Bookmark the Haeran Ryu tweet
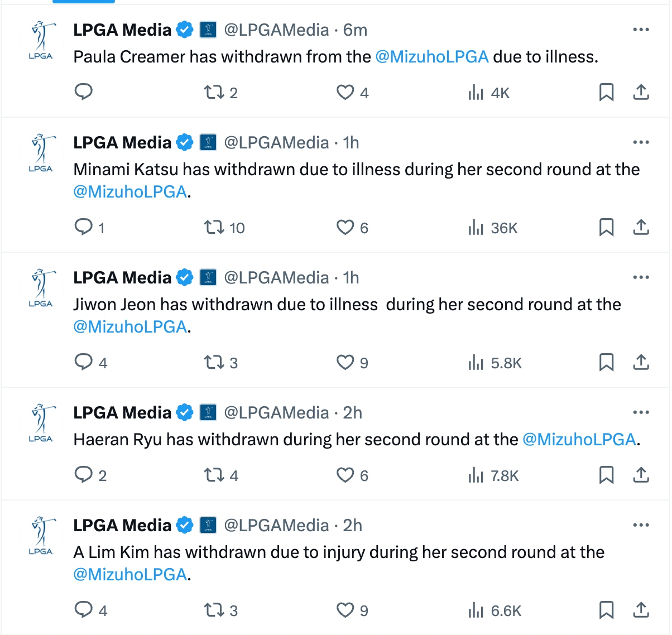The image size is (672, 635). click(x=606, y=475)
